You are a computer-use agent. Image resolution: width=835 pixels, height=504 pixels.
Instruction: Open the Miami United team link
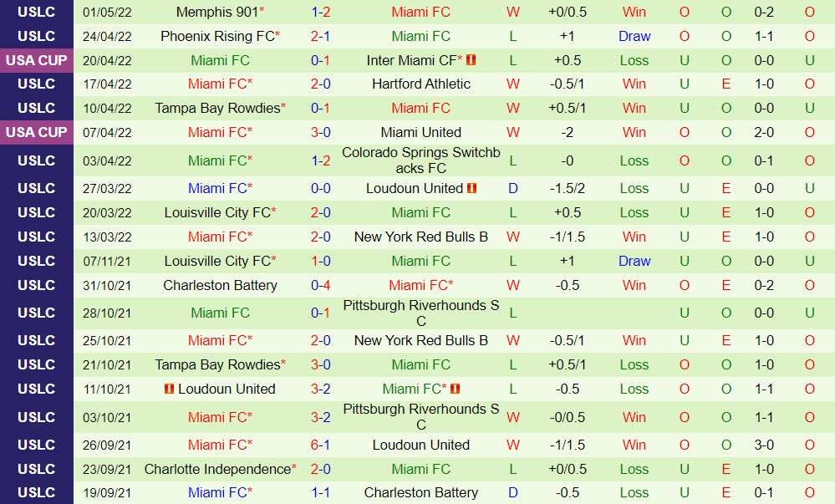click(x=420, y=132)
